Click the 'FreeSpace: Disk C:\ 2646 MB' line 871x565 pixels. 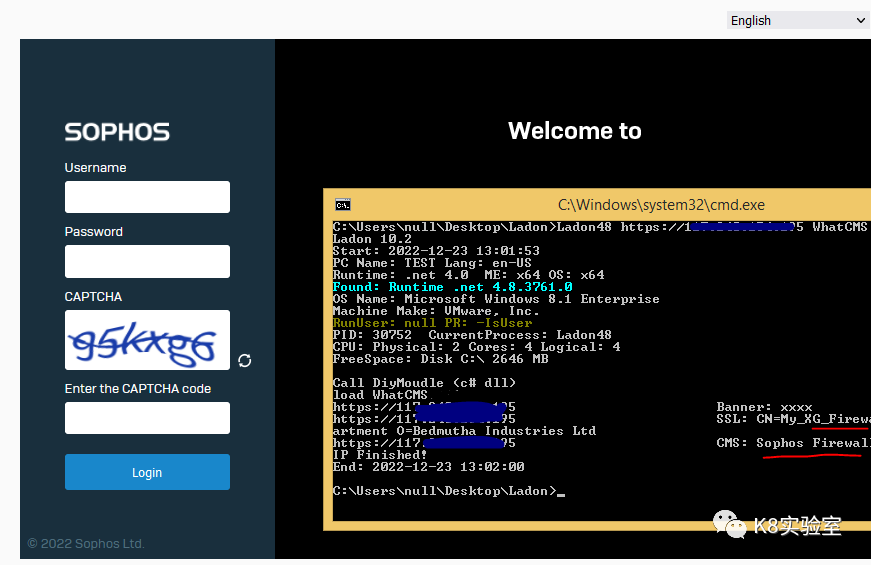(440, 359)
